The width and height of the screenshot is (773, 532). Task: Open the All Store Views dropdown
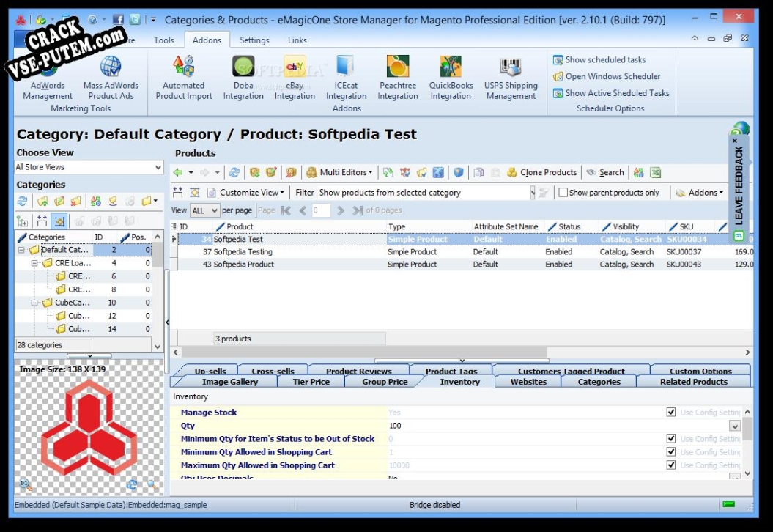(x=89, y=168)
